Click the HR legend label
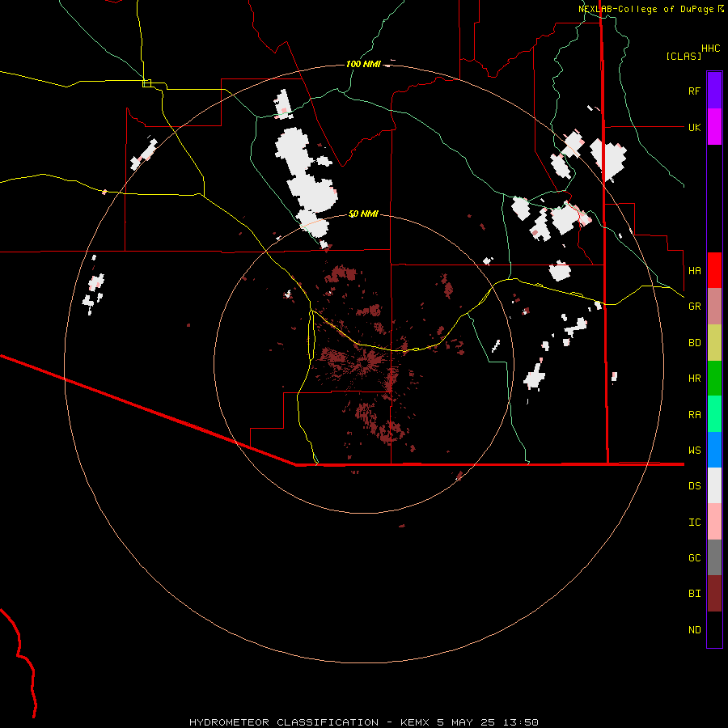728x728 pixels. pos(694,379)
